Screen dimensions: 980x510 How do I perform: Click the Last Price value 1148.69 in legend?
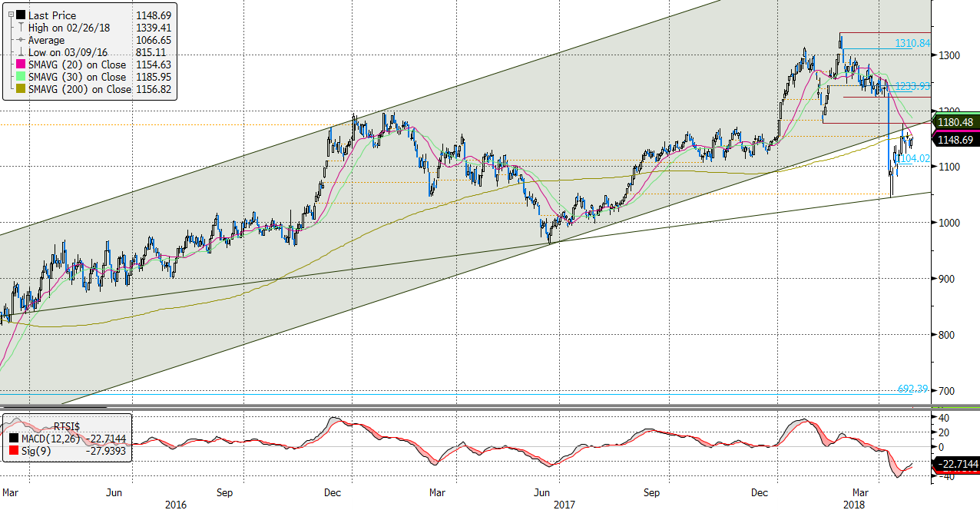(x=154, y=15)
